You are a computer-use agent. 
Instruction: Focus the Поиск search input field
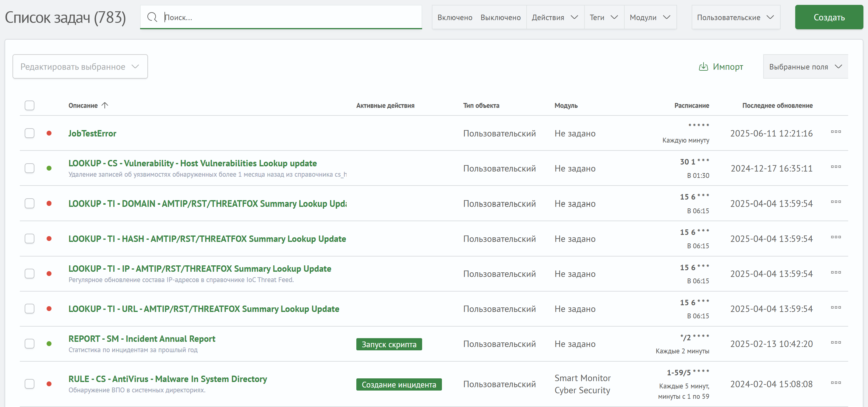click(290, 17)
